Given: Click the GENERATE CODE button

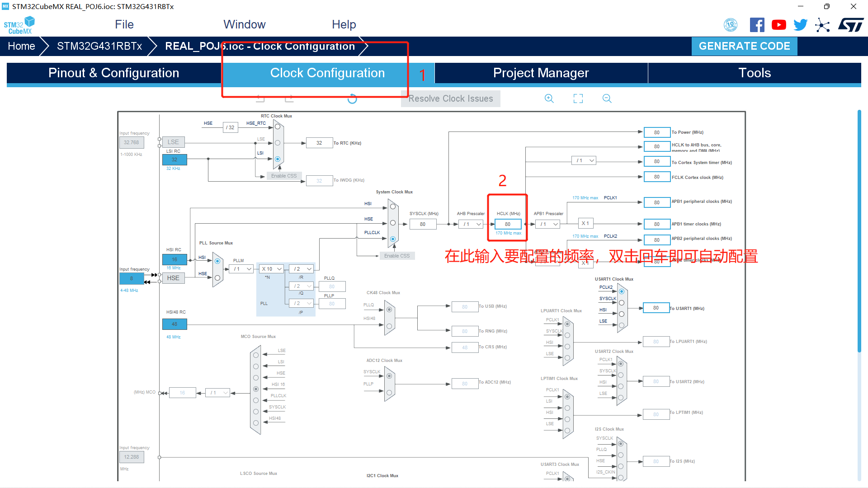Looking at the screenshot, I should coord(744,46).
